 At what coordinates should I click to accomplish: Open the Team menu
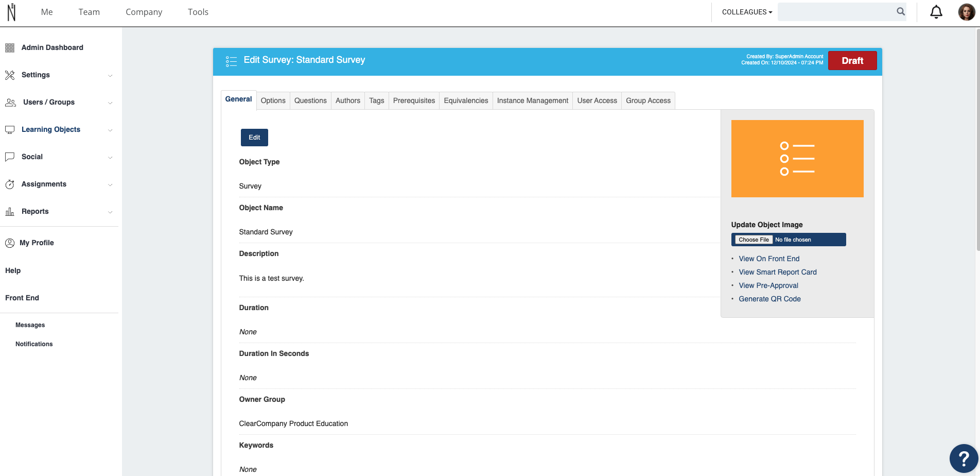point(89,12)
